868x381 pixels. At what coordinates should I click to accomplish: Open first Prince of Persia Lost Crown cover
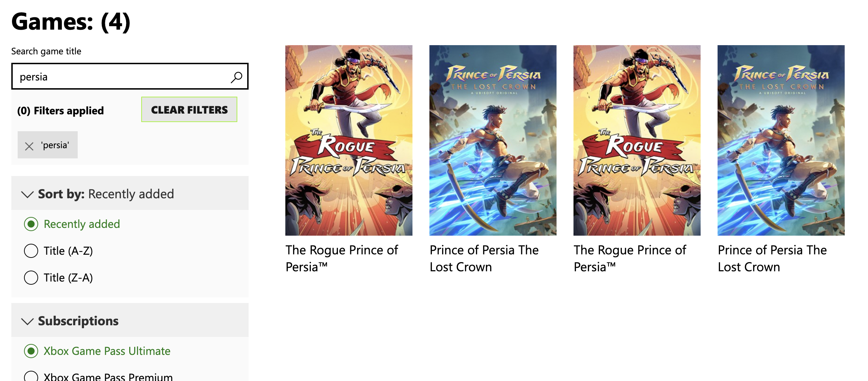pyautogui.click(x=493, y=140)
